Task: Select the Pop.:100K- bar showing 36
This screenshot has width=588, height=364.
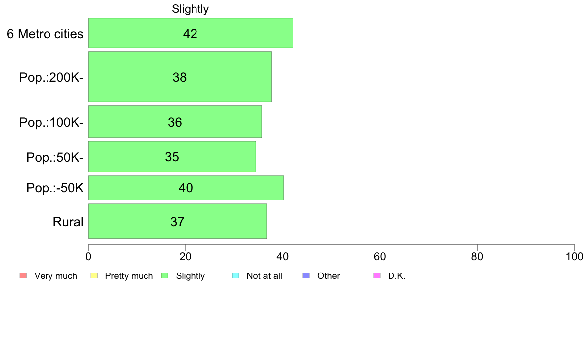Action: click(x=175, y=122)
